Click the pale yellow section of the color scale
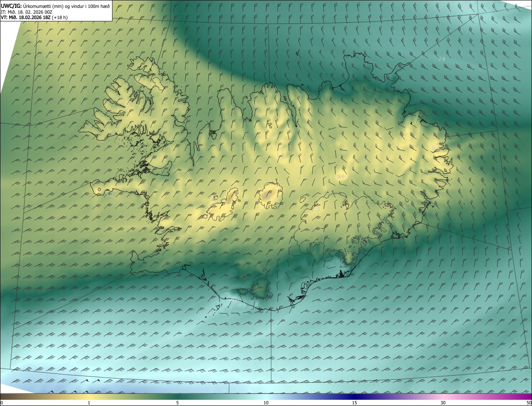The width and height of the screenshot is (532, 406). [x=89, y=397]
